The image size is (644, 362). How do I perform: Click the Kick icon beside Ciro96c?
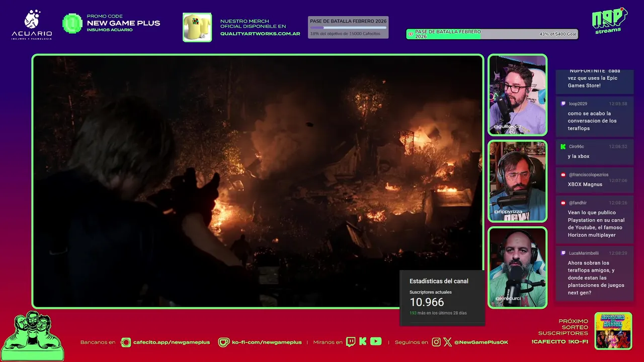tap(563, 147)
